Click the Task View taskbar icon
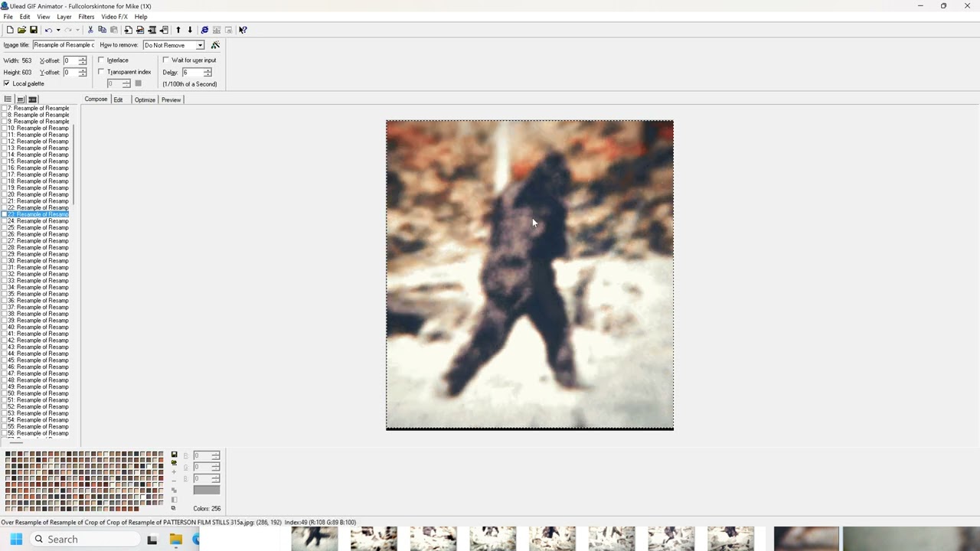This screenshot has height=551, width=980. [152, 539]
